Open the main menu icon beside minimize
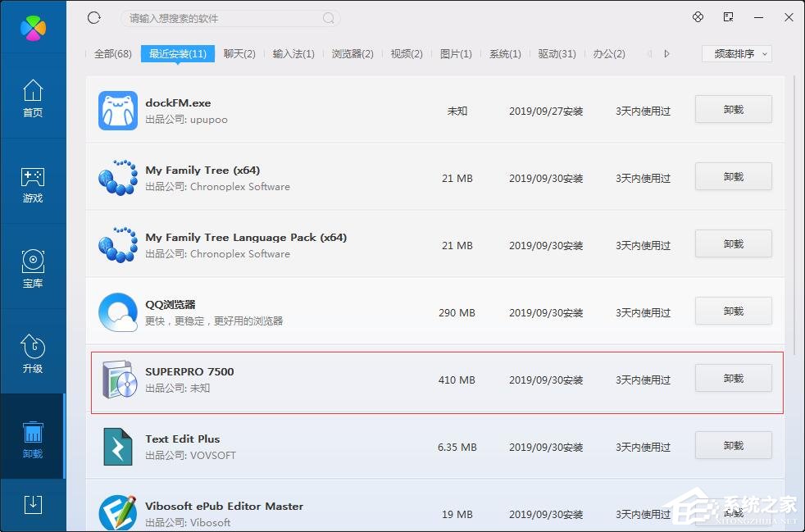Screen dimensions: 805x532 pyautogui.click(x=727, y=16)
